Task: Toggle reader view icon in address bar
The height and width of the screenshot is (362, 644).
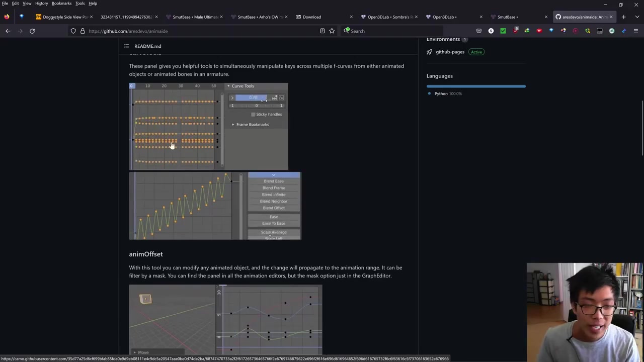Action: coord(323,31)
